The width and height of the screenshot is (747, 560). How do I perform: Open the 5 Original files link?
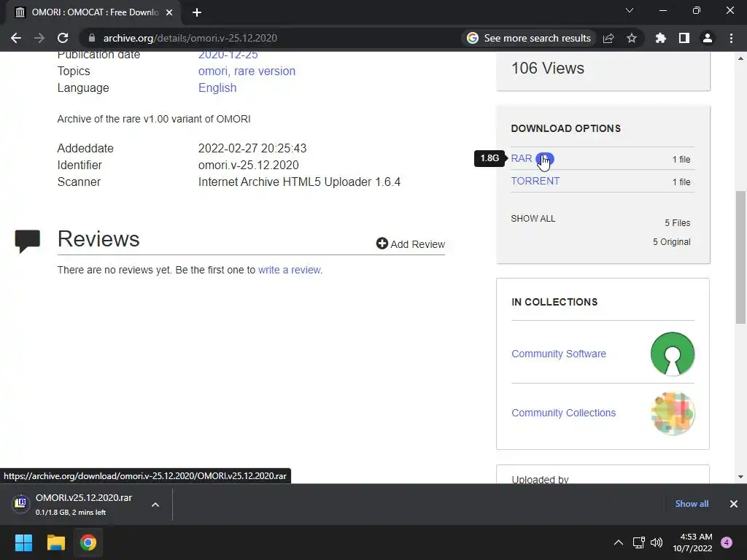(x=671, y=242)
